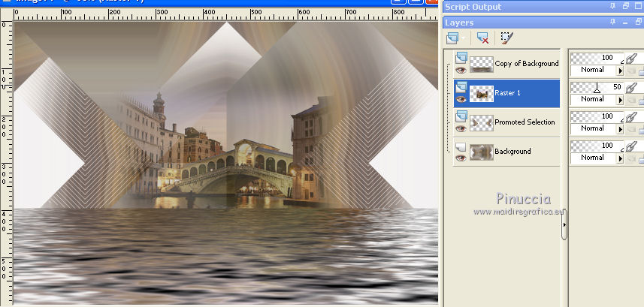Hide the Copy of Background layer
Image resolution: width=644 pixels, height=307 pixels.
pos(461,71)
